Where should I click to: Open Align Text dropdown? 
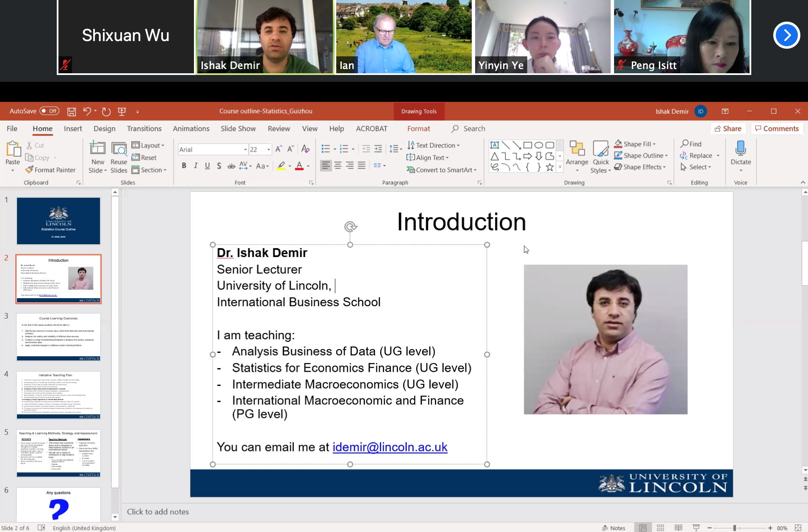[x=428, y=158]
